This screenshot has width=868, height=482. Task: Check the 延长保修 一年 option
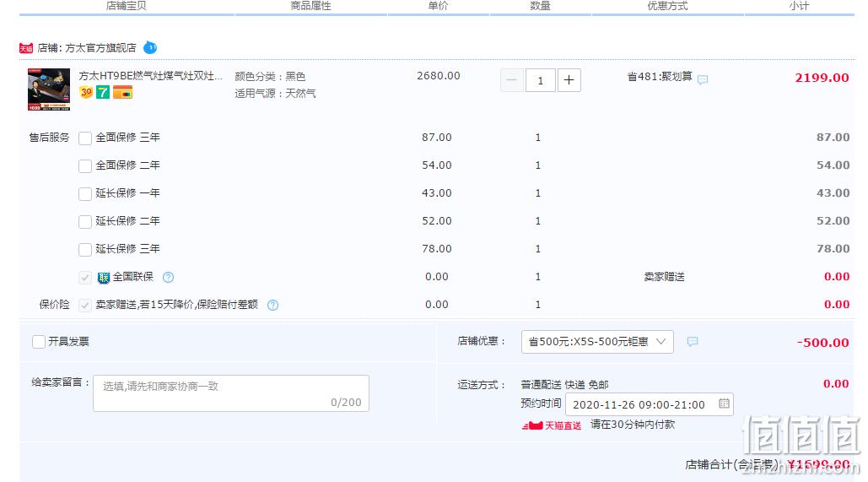pyautogui.click(x=85, y=194)
